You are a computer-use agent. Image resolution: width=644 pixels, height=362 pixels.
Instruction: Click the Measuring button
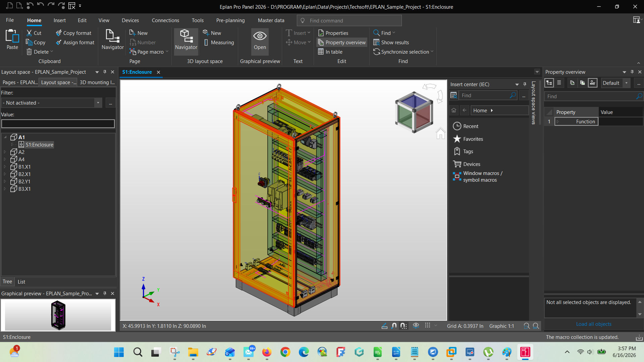219,42
